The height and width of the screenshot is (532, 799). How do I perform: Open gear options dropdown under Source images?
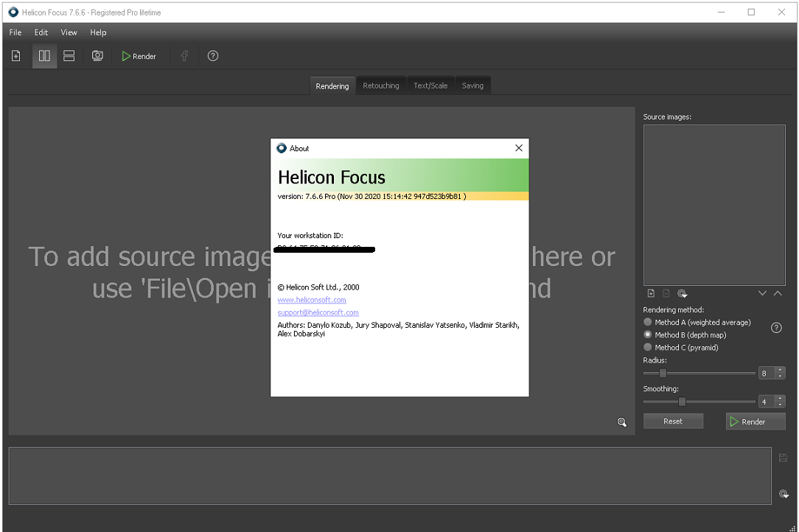tap(683, 293)
